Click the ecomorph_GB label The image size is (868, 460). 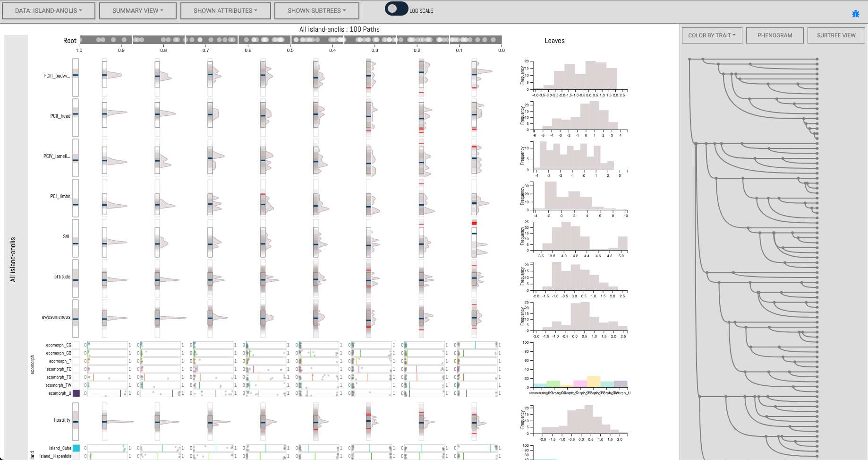coord(59,353)
